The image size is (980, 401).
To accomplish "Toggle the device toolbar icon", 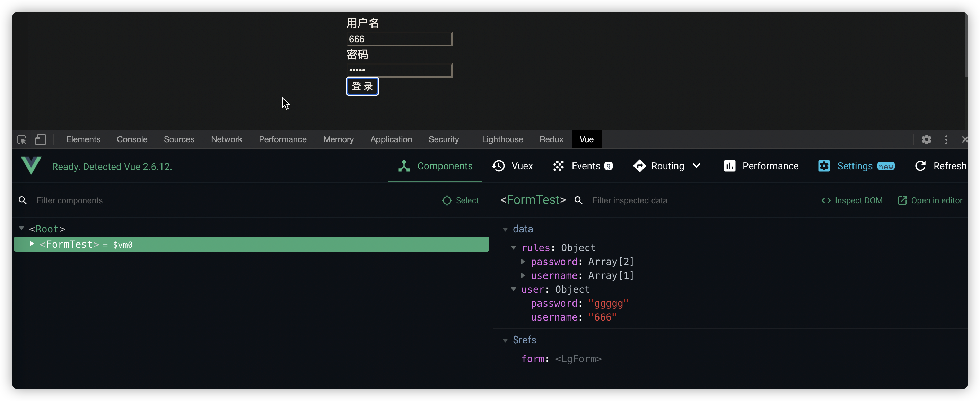I will point(40,140).
